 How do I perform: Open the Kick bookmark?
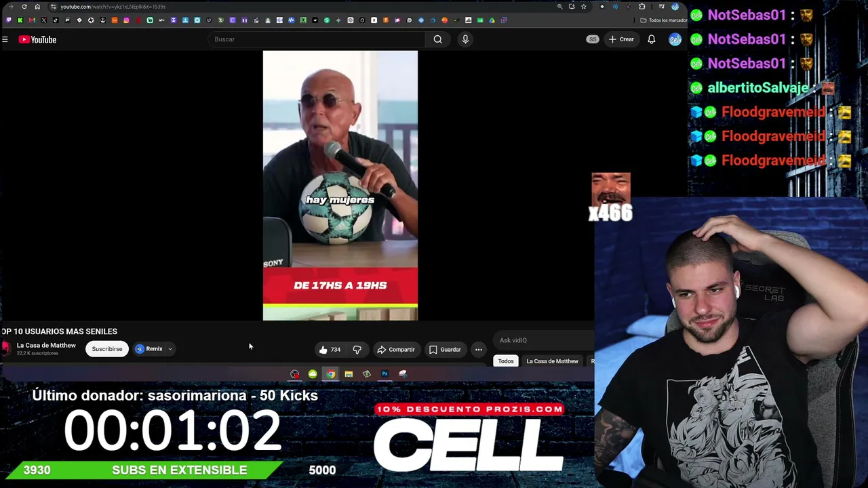coord(20,20)
